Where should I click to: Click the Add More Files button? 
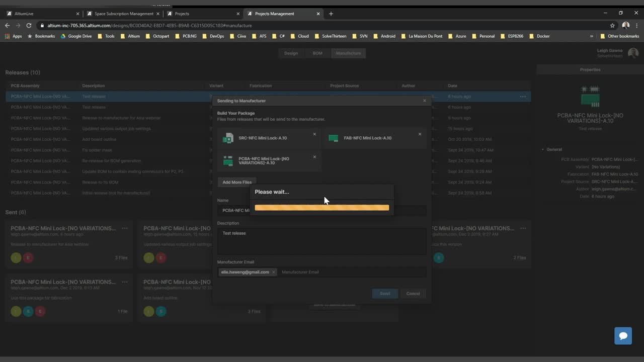(x=237, y=182)
